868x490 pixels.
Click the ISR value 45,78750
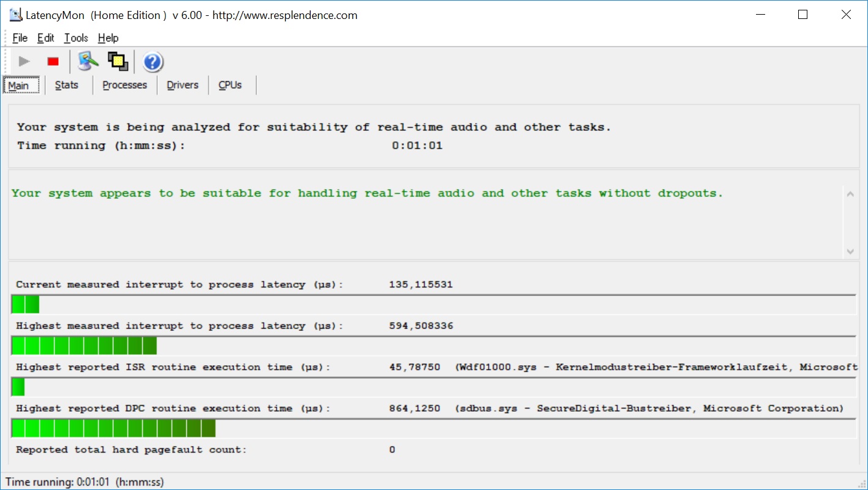pyautogui.click(x=414, y=367)
